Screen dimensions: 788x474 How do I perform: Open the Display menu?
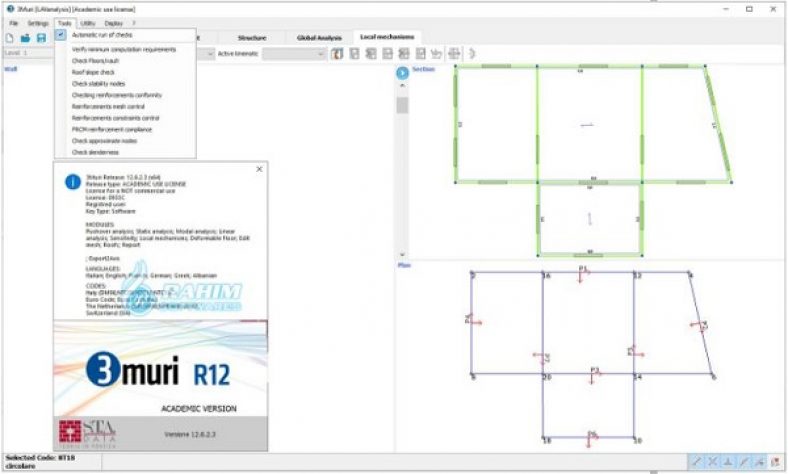(x=114, y=23)
